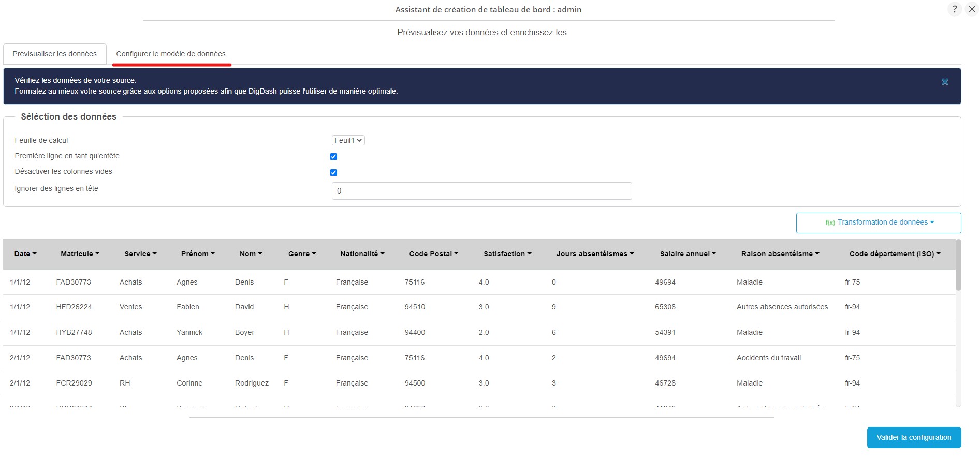Image resolution: width=980 pixels, height=458 pixels.
Task: Expand the Code département (ISO) column menu
Action: [x=894, y=254]
